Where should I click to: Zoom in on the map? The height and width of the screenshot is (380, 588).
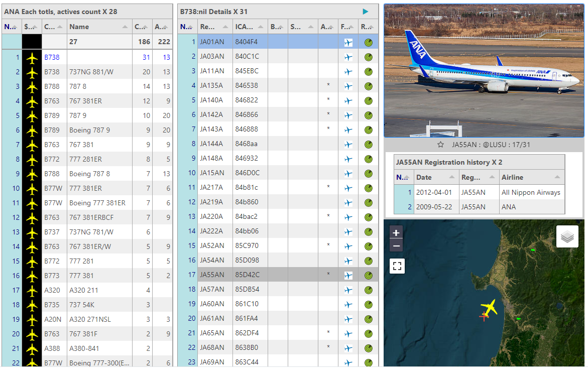396,233
